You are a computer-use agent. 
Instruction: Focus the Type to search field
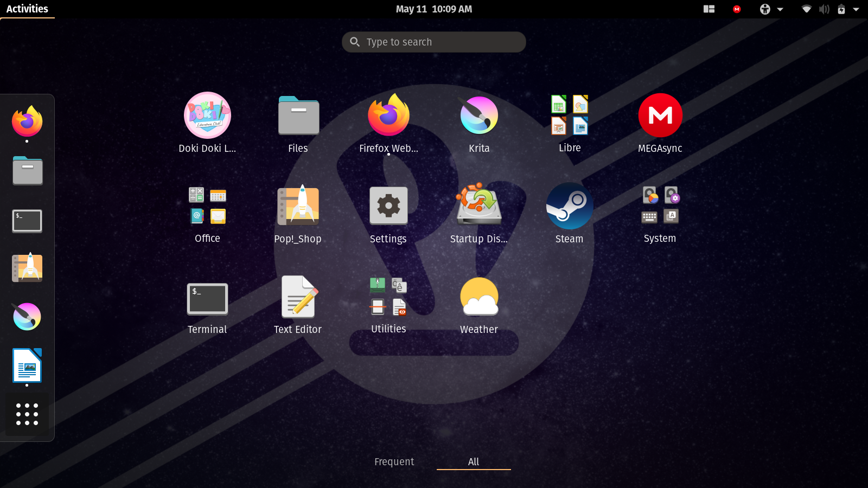[x=434, y=42]
